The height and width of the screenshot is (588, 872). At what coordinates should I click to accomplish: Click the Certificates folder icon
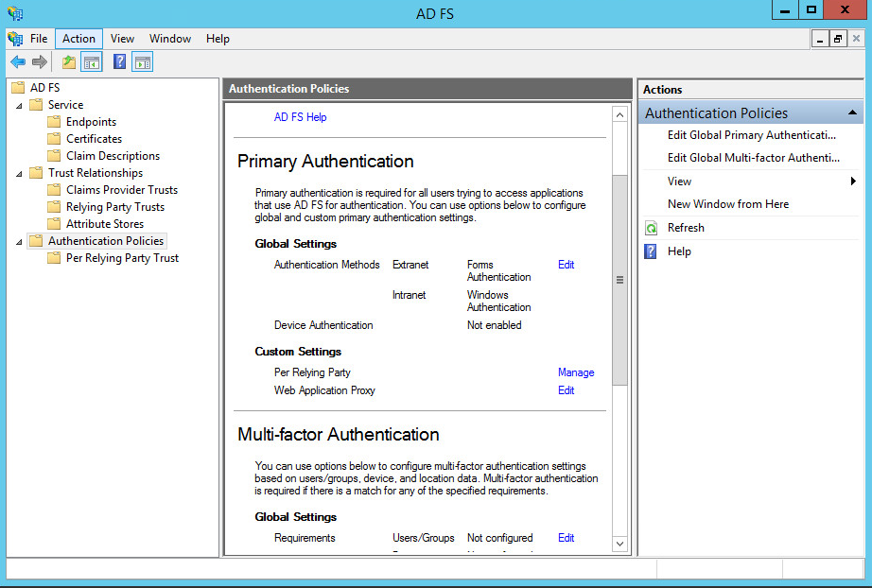(x=54, y=138)
